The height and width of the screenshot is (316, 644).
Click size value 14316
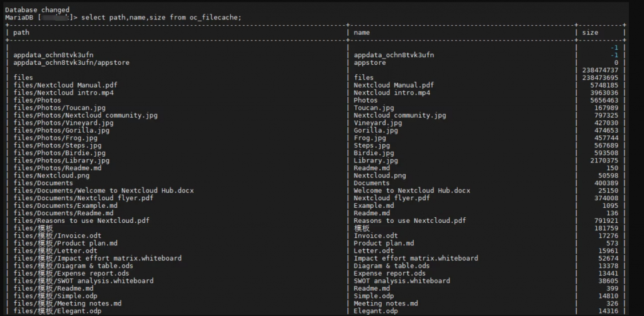tap(608, 311)
